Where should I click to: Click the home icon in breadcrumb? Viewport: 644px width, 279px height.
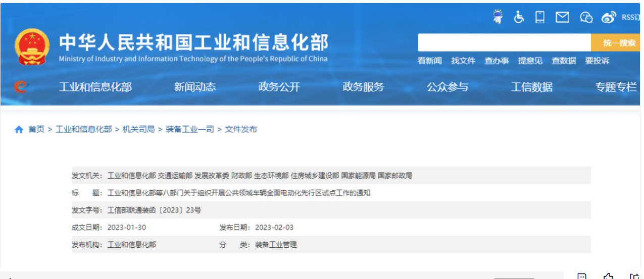click(x=19, y=130)
